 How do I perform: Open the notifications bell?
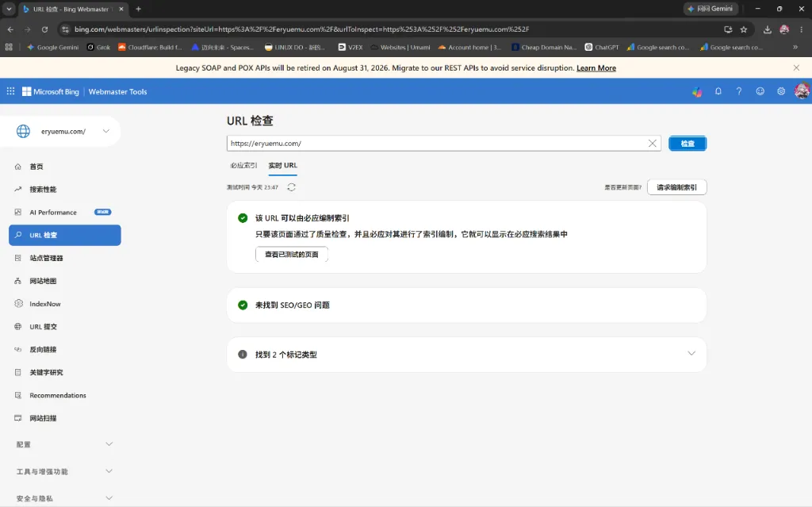coord(718,91)
